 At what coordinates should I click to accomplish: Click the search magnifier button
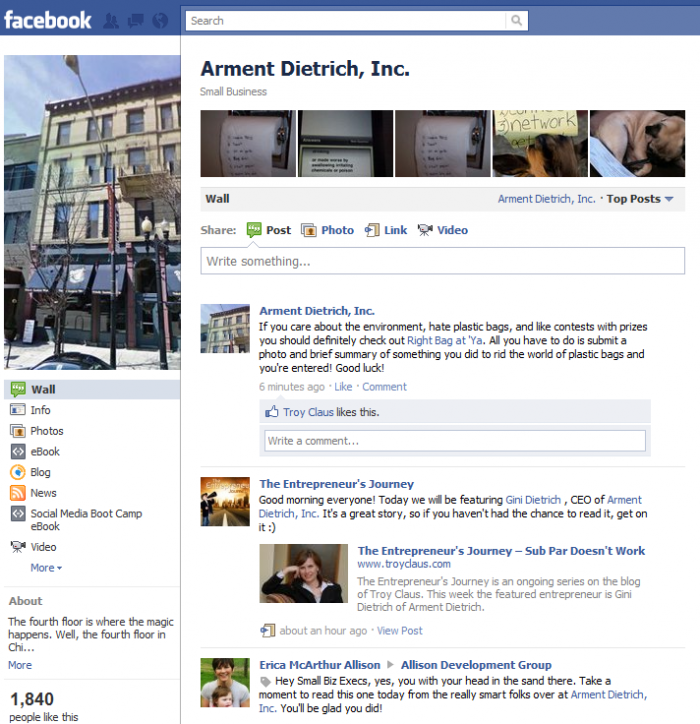[x=517, y=21]
